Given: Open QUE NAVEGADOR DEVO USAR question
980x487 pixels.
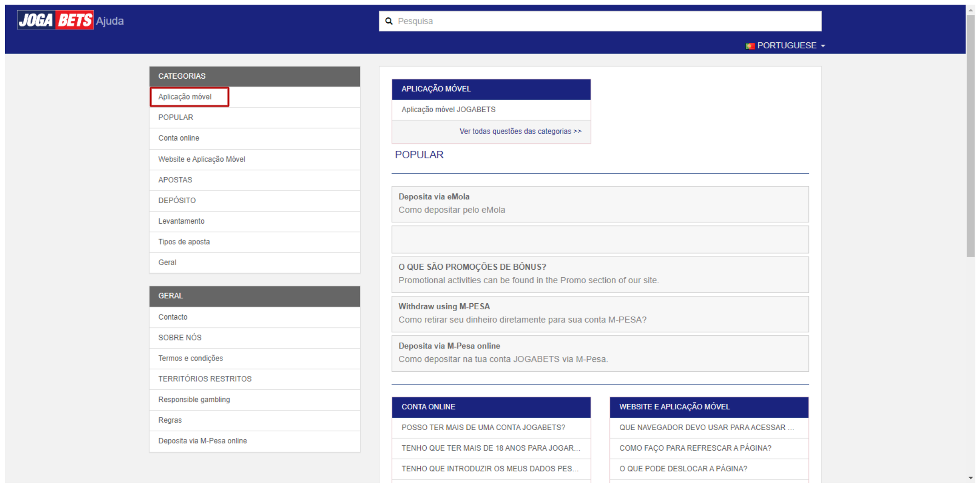Looking at the screenshot, I should coord(709,427).
